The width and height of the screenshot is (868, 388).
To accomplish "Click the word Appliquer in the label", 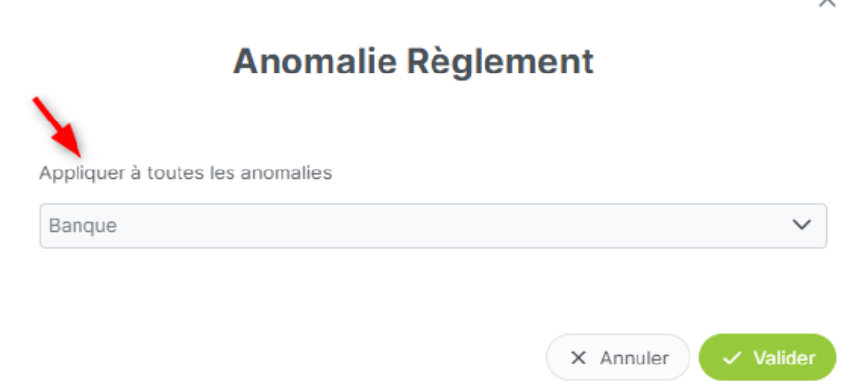I will 82,173.
